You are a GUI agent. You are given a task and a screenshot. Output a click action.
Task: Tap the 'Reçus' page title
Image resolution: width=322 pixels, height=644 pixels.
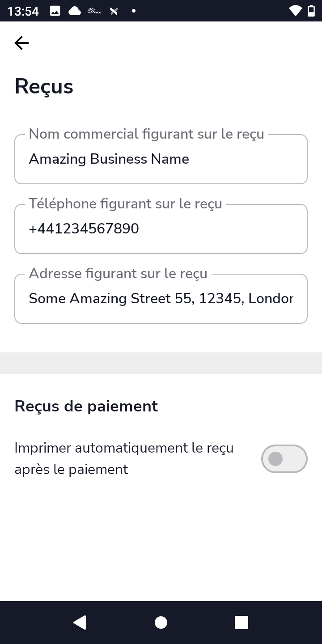pyautogui.click(x=44, y=86)
